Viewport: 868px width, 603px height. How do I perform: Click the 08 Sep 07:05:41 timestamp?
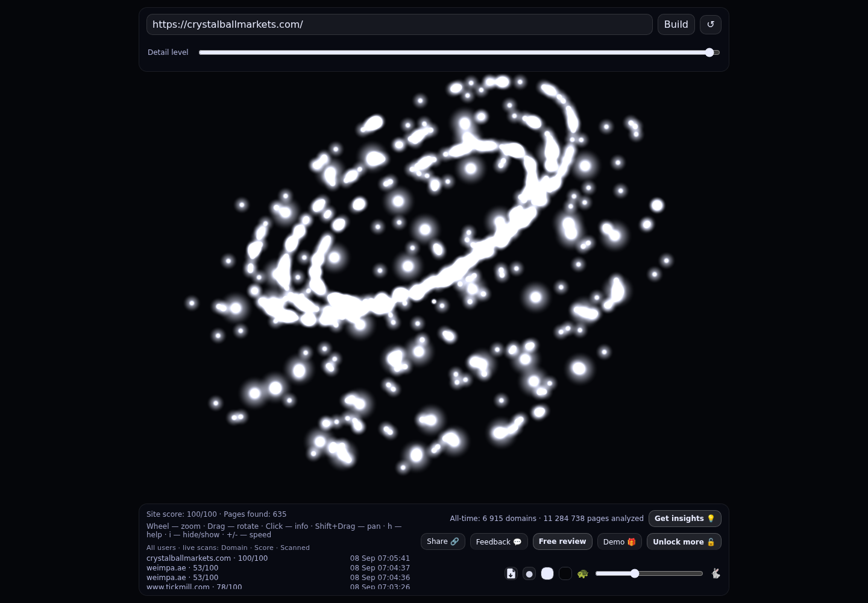pyautogui.click(x=380, y=558)
